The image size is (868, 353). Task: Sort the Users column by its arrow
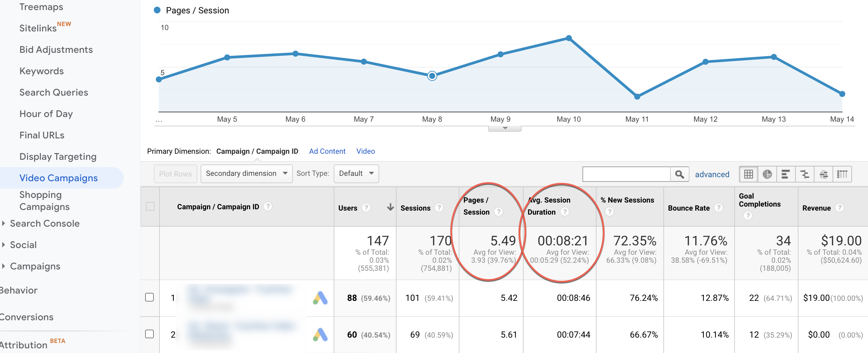[x=390, y=208]
